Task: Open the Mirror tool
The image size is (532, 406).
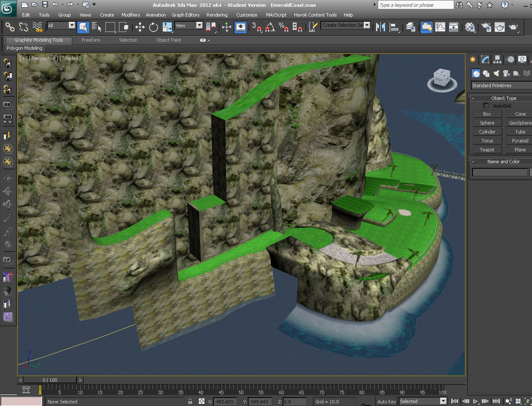Action: click(x=381, y=27)
